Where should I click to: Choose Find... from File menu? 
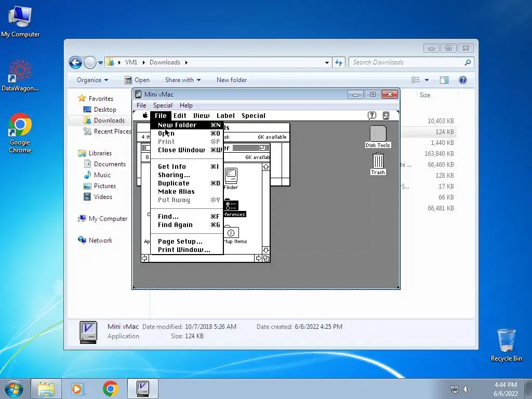click(187, 217)
